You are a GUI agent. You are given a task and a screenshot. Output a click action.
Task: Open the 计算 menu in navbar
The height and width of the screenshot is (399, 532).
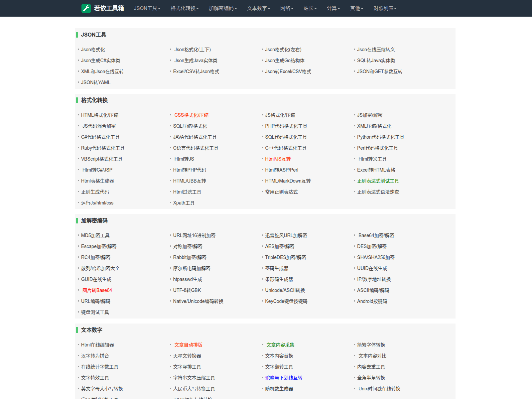(333, 8)
